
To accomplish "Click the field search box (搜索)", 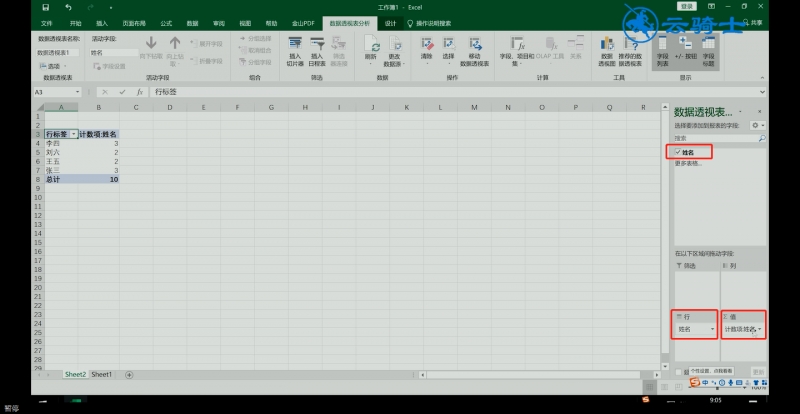I will click(716, 138).
